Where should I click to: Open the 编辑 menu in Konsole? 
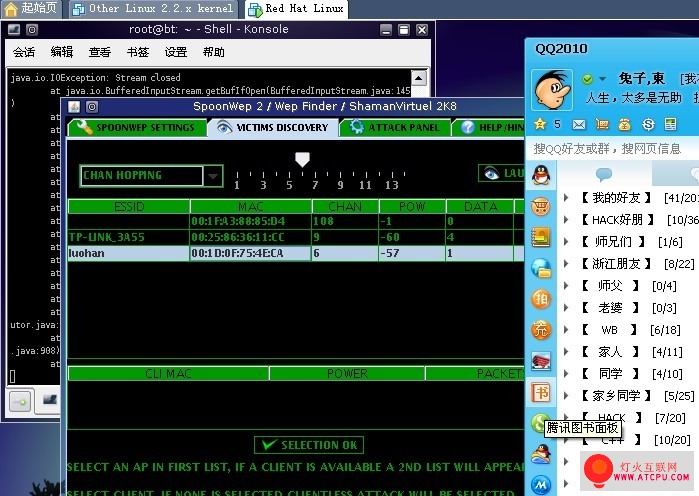click(x=62, y=52)
